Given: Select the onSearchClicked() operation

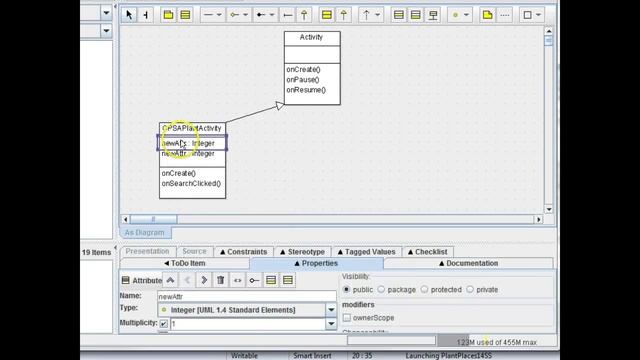Looking at the screenshot, I should (x=191, y=184).
